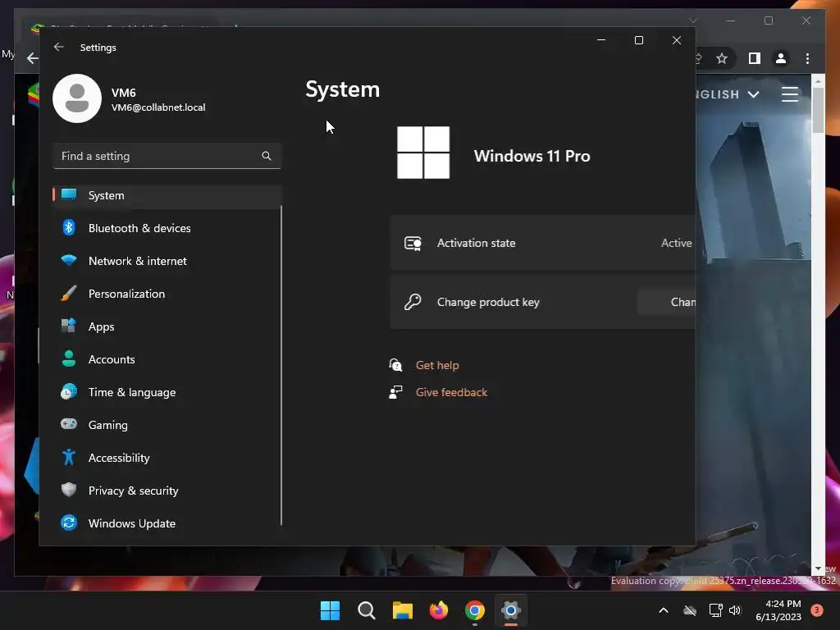Click the Accounts person icon
Screen dimensions: 840x630
coord(69,358)
